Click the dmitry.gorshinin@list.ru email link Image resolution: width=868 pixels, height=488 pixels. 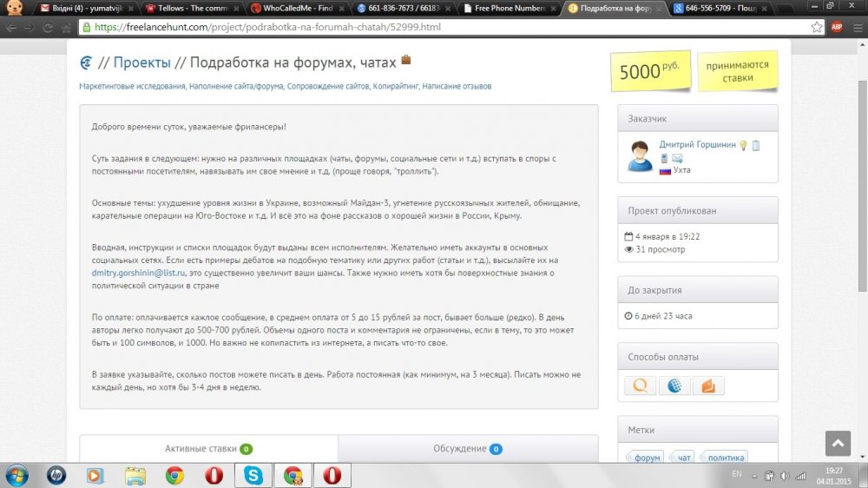138,273
